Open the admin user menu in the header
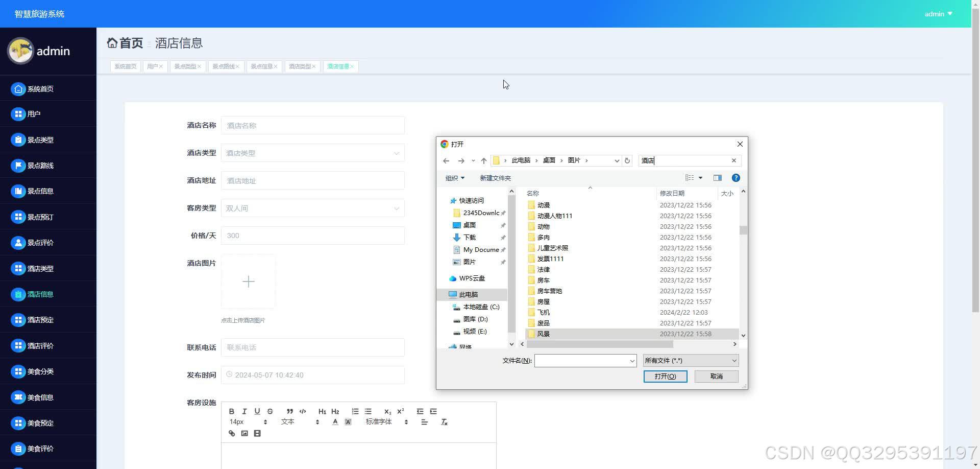Image resolution: width=980 pixels, height=469 pixels. point(938,14)
